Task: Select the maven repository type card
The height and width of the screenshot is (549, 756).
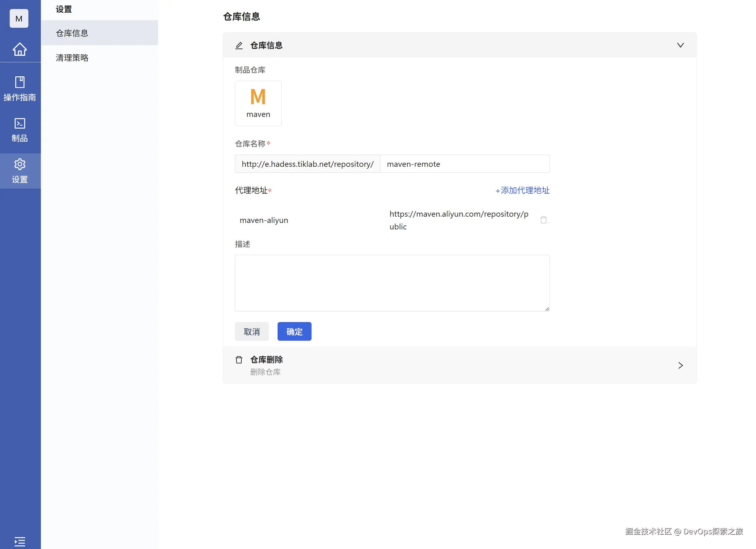Action: (x=258, y=103)
